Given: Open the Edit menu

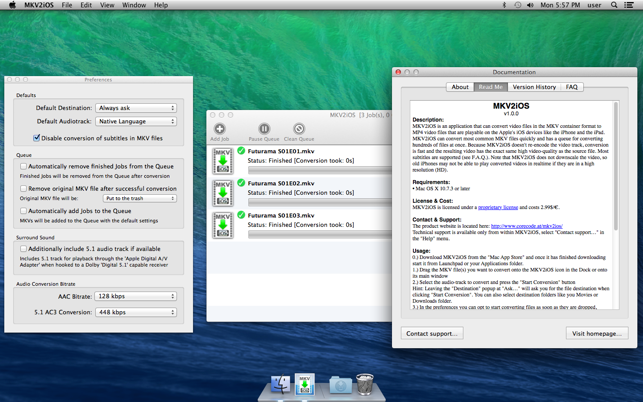Looking at the screenshot, I should pos(86,5).
